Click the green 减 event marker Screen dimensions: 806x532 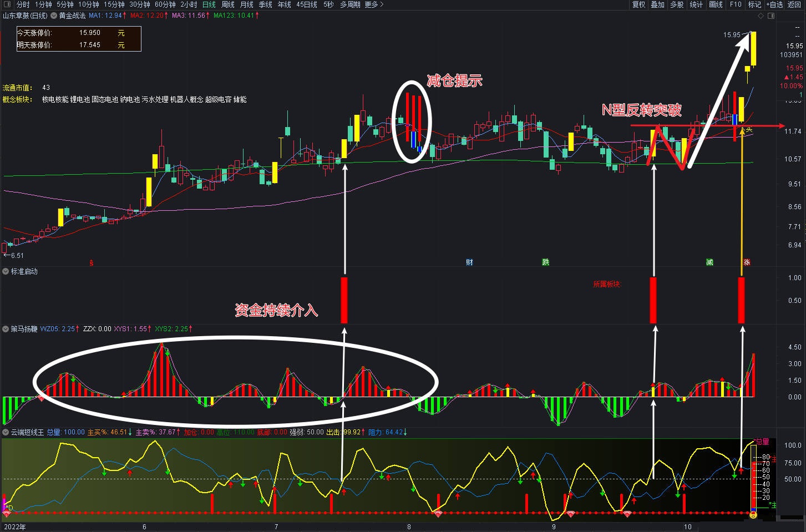(709, 262)
